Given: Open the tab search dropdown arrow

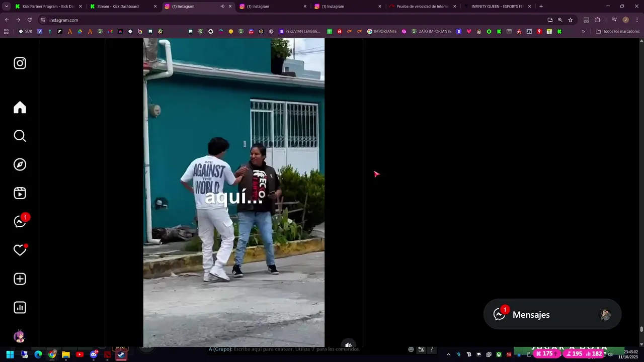Looking at the screenshot, I should point(6,7).
